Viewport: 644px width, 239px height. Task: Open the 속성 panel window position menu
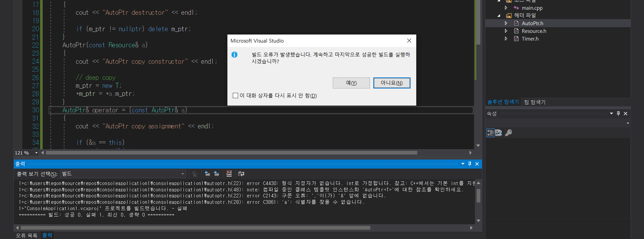[x=611, y=114]
